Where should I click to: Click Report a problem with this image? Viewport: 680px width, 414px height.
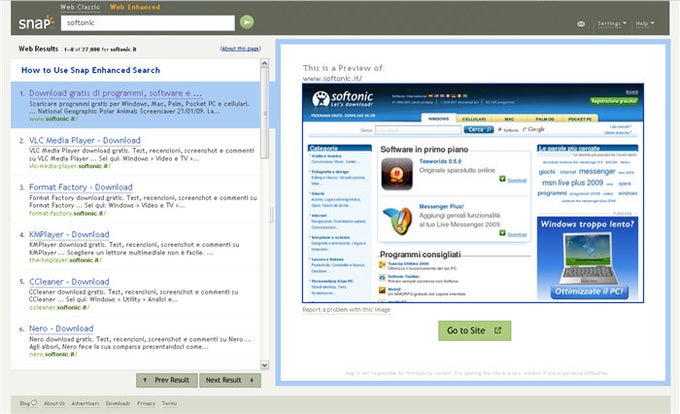(347, 310)
